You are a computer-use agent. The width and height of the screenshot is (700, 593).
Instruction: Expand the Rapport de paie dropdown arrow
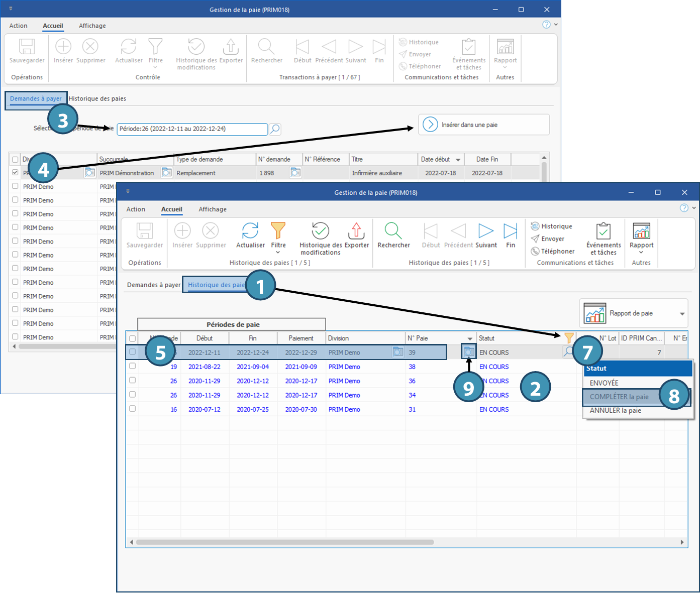tap(682, 314)
